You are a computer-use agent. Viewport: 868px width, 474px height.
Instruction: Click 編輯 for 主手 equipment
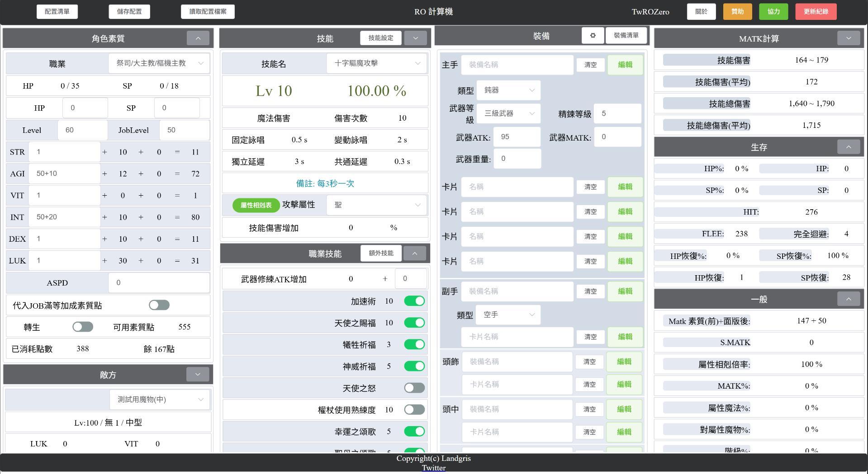click(625, 65)
